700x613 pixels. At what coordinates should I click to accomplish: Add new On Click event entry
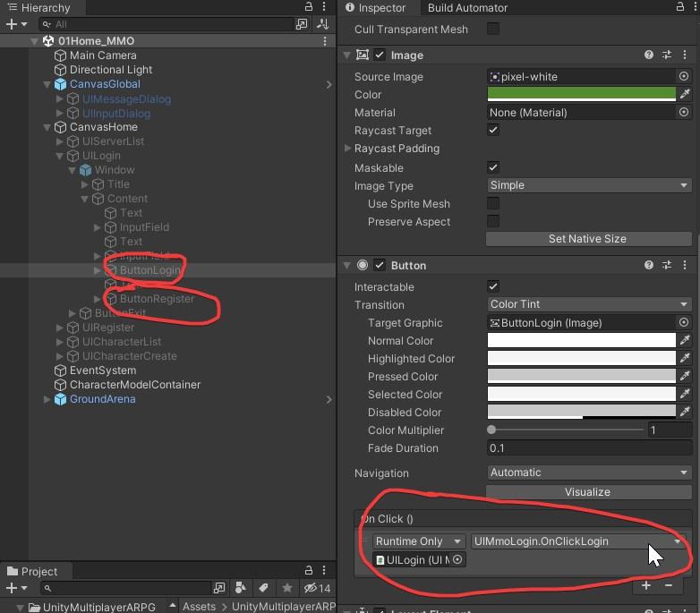(645, 585)
